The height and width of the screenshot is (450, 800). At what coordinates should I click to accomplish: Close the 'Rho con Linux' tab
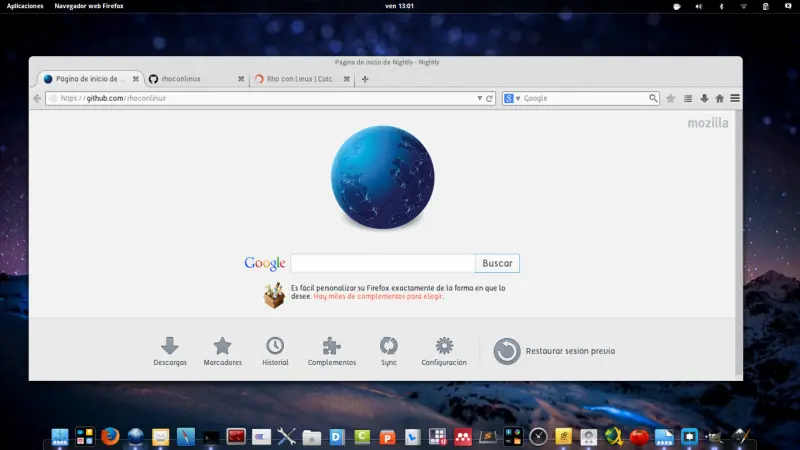tap(346, 79)
